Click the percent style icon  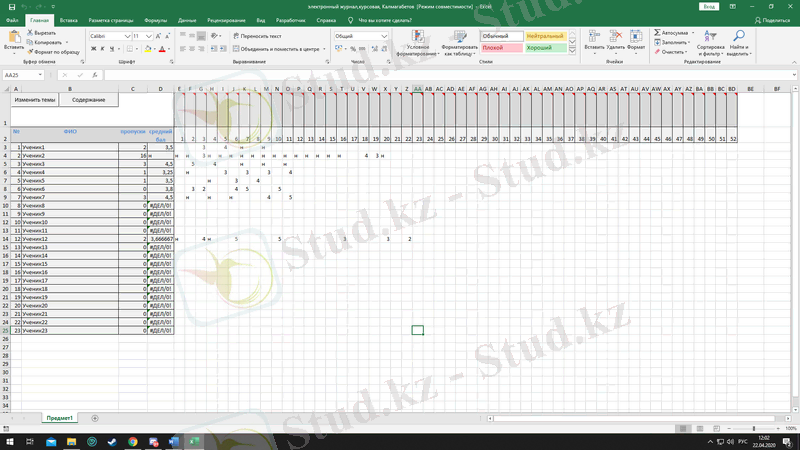353,49
